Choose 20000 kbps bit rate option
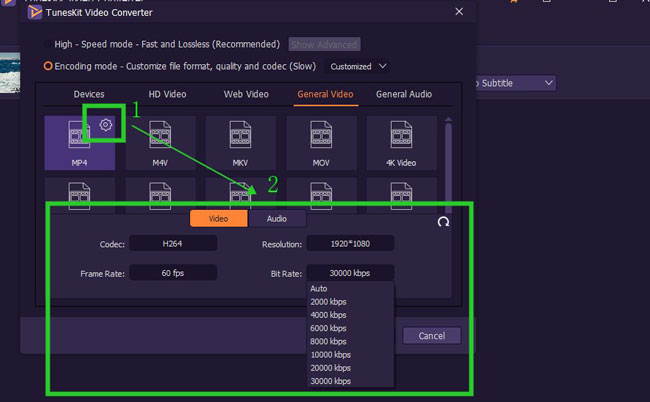This screenshot has height=402, width=650. point(350,368)
